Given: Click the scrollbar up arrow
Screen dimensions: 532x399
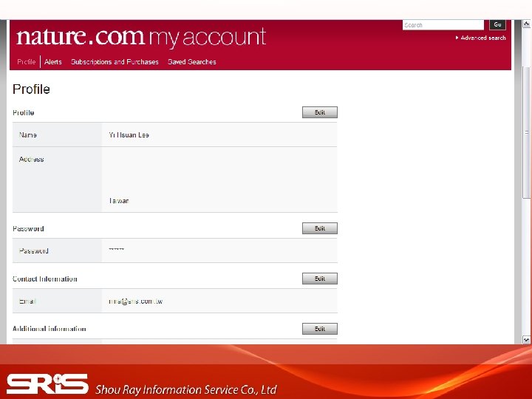Looking at the screenshot, I should click(x=527, y=24).
